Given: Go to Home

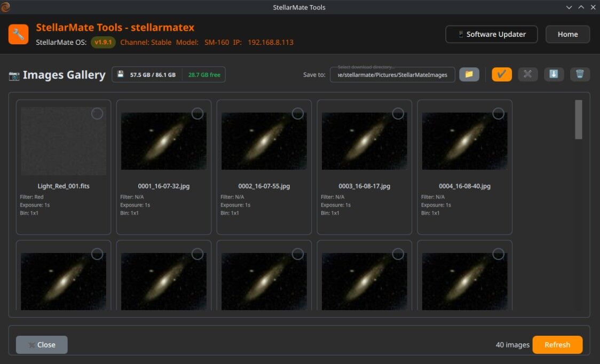Looking at the screenshot, I should (x=567, y=35).
